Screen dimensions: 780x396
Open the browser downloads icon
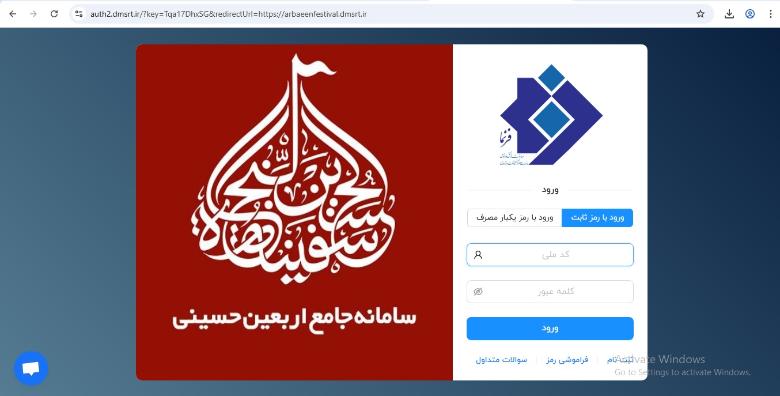coord(729,14)
